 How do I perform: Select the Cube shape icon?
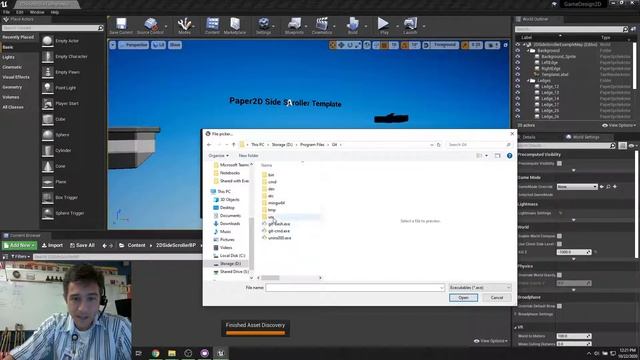coord(48,119)
